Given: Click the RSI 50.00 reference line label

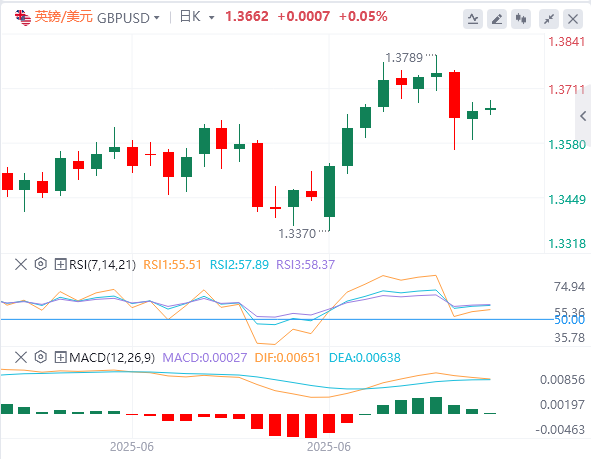Looking at the screenshot, I should coord(569,320).
